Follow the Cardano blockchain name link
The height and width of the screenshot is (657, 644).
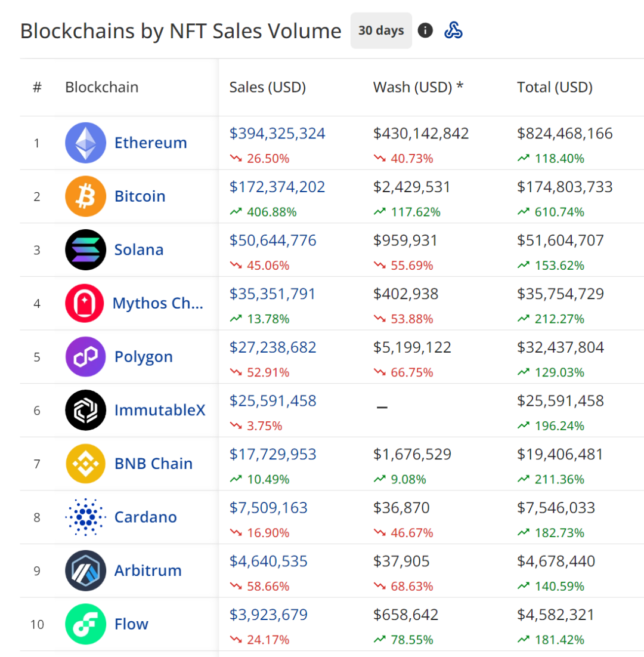tap(145, 517)
